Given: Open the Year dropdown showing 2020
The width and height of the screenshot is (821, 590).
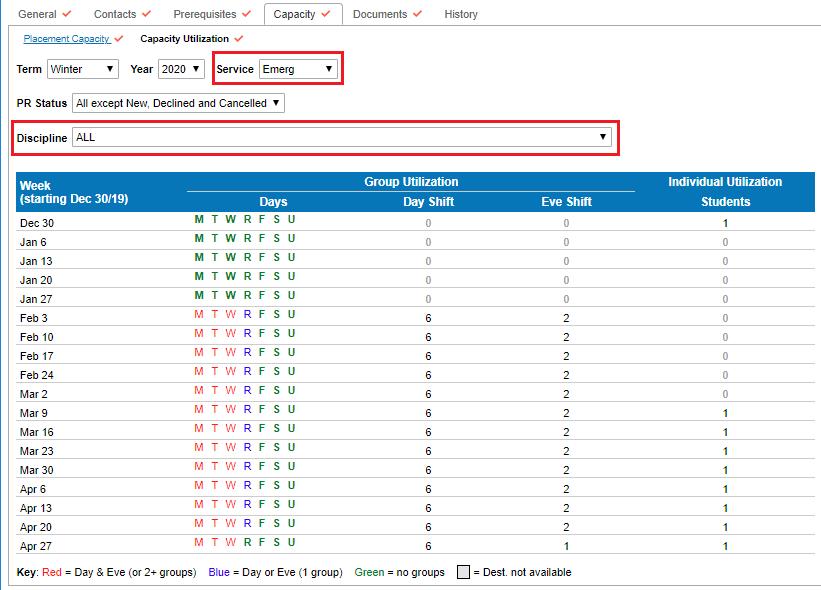Looking at the screenshot, I should coord(181,69).
